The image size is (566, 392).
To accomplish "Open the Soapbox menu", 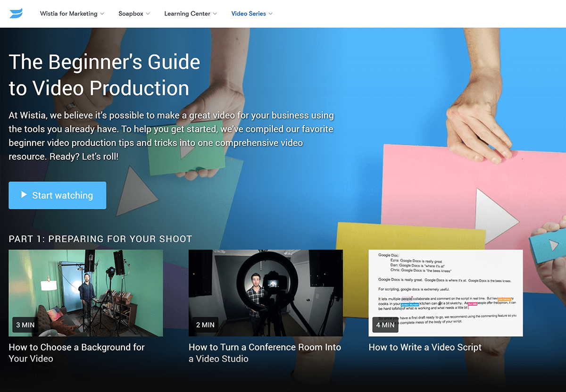I will pyautogui.click(x=134, y=14).
